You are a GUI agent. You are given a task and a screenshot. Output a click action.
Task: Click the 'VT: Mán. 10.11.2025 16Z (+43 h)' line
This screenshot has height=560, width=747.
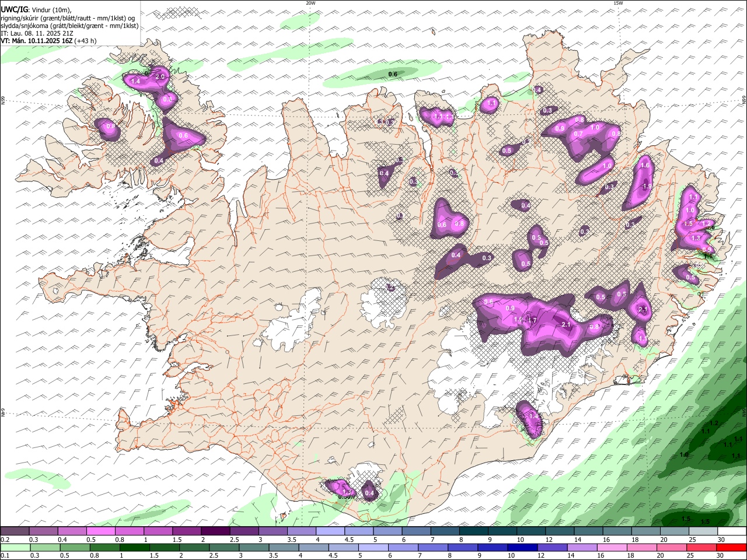coord(49,41)
